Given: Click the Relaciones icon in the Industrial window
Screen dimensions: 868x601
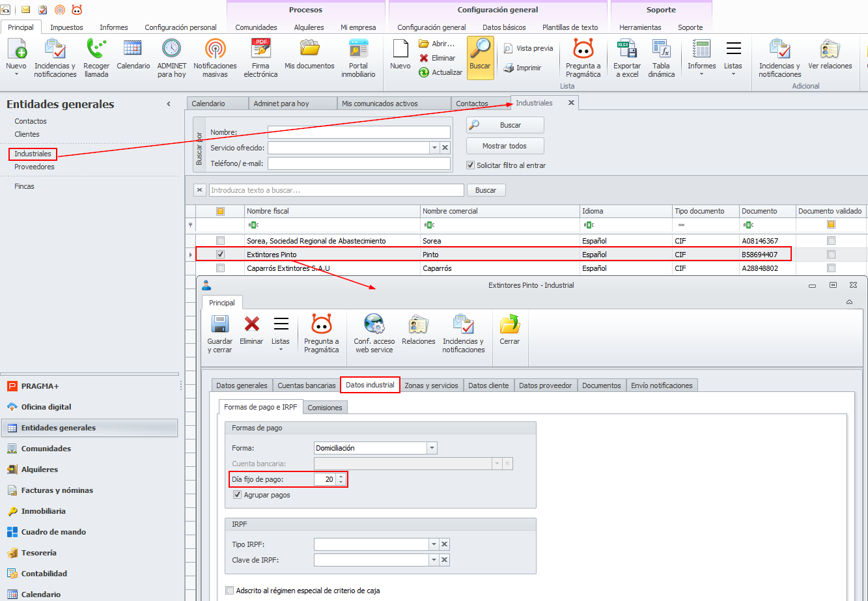Looking at the screenshot, I should click(418, 331).
